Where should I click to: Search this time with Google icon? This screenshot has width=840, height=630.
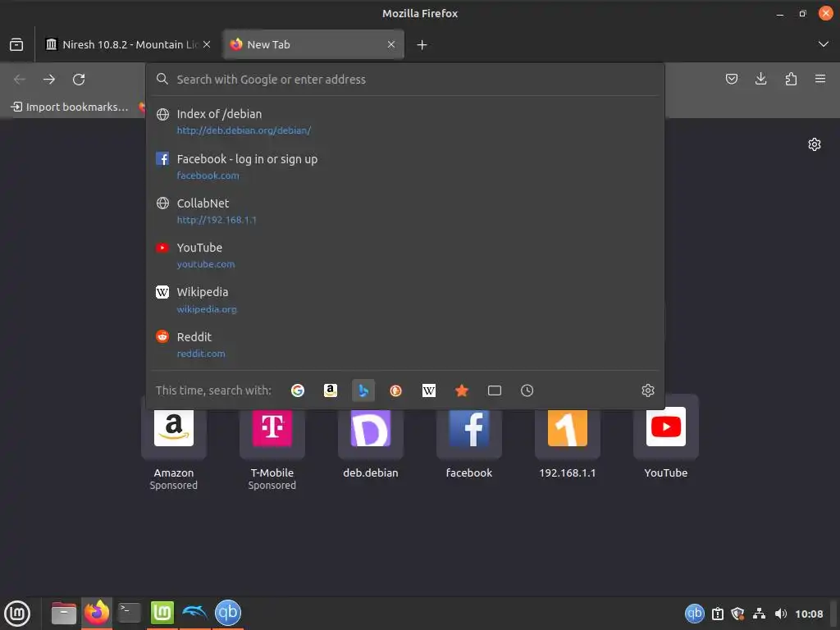click(297, 390)
